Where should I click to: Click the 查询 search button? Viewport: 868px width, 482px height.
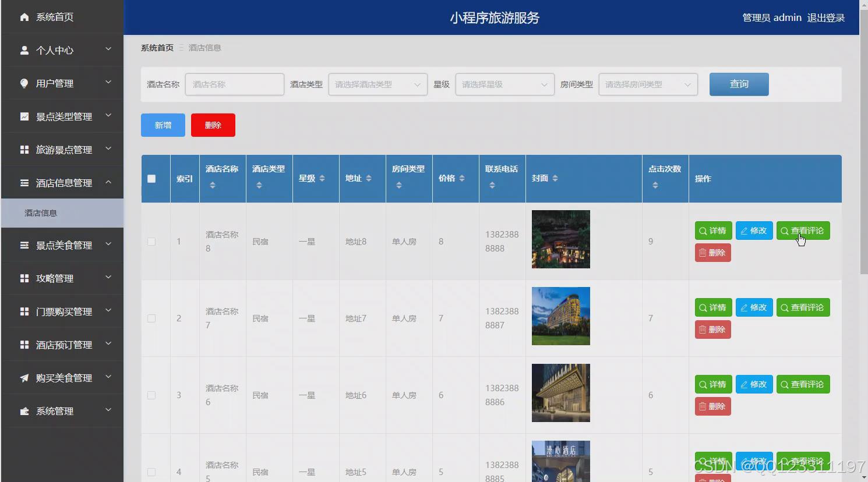tap(739, 84)
